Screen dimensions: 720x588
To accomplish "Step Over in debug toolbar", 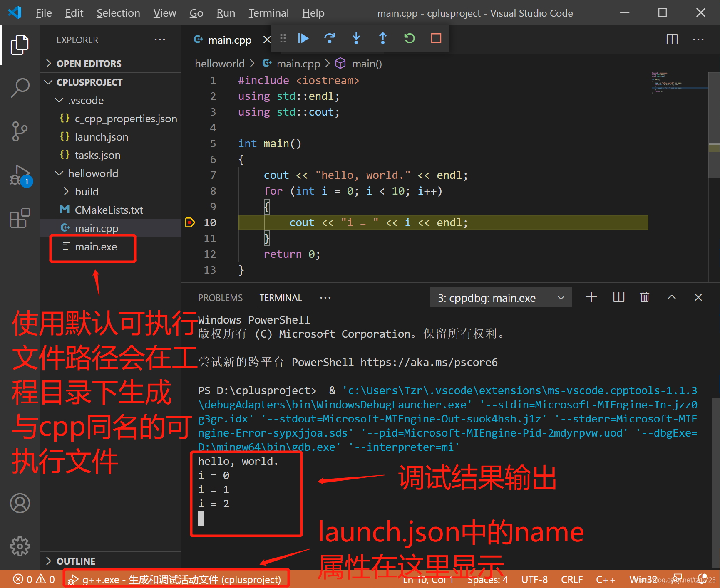I will (330, 39).
